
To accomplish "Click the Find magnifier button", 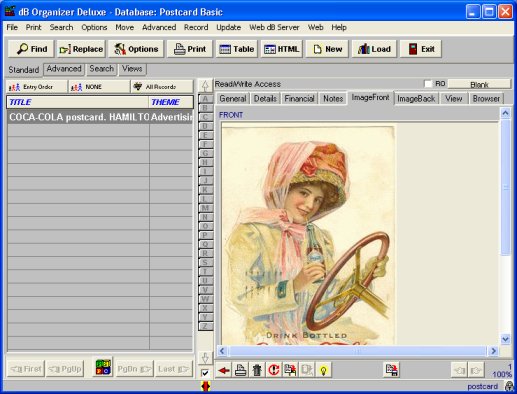I will 31,49.
